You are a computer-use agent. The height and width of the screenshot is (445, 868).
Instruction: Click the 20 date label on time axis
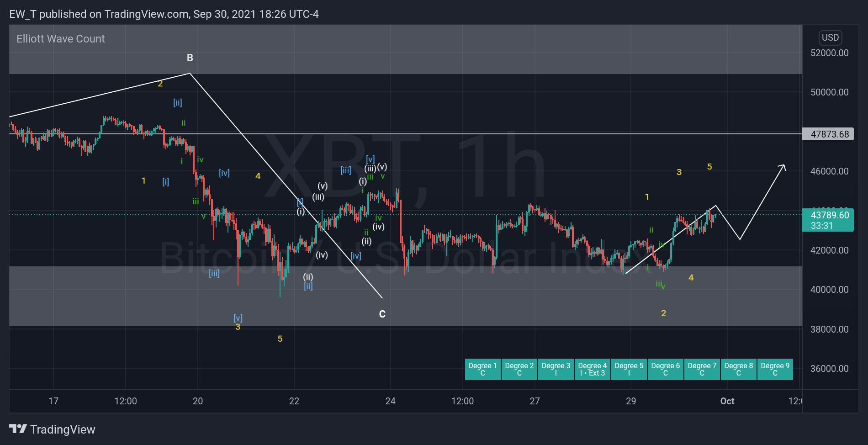pyautogui.click(x=198, y=401)
